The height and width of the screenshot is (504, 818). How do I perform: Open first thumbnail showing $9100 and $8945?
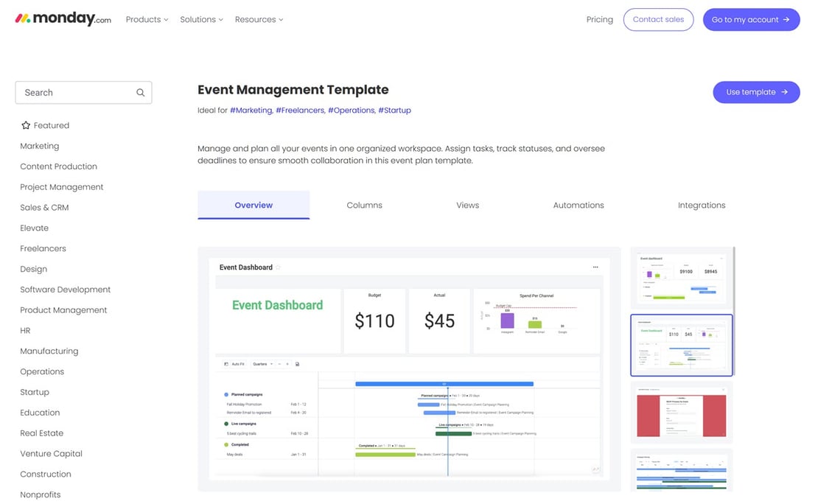coord(682,278)
